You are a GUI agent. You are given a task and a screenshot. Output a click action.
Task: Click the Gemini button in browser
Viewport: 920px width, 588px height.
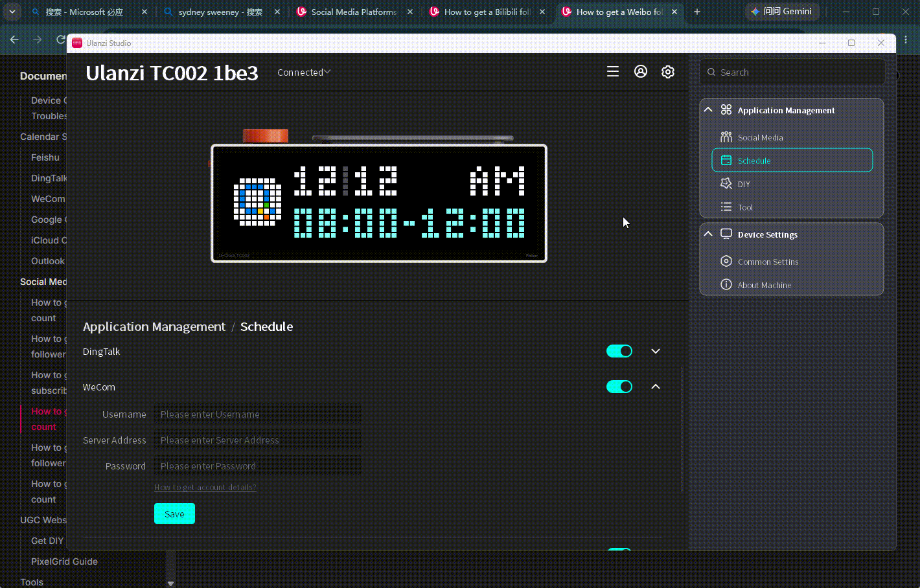coord(783,12)
